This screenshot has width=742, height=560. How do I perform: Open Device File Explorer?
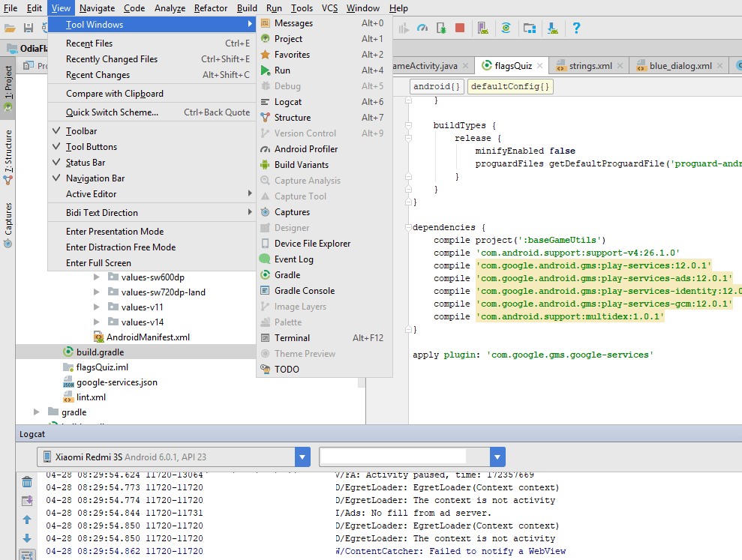(324, 244)
